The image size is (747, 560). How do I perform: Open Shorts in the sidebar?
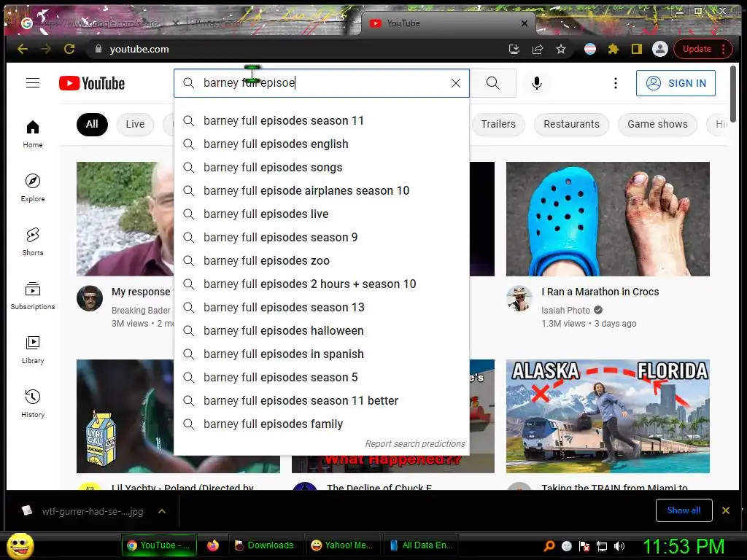pyautogui.click(x=32, y=241)
